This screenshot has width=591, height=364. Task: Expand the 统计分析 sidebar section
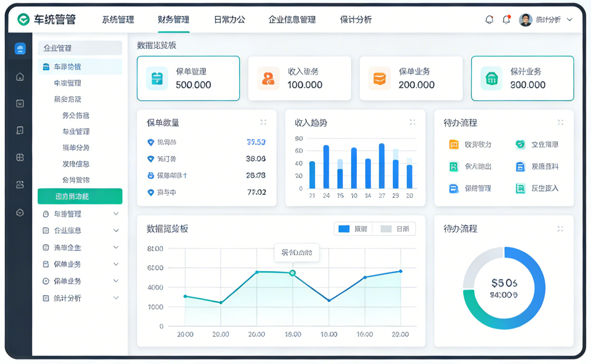pyautogui.click(x=116, y=298)
